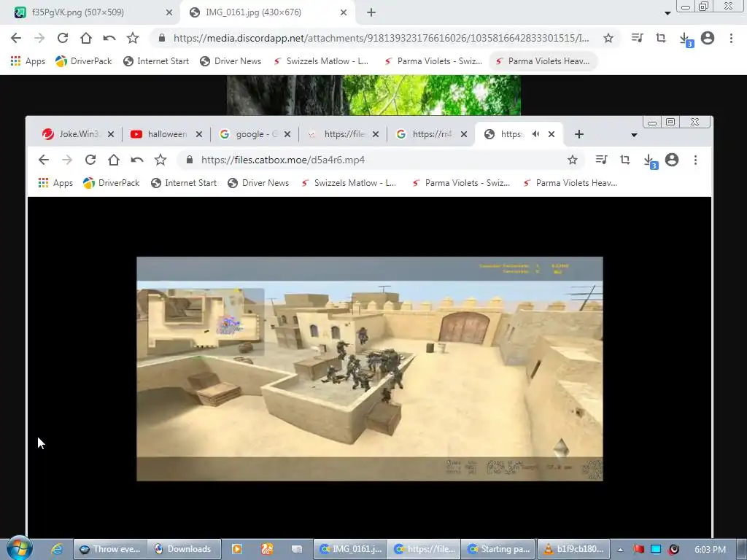Undo icon in back browser window toolbar
The image size is (747, 560).
[x=109, y=38]
